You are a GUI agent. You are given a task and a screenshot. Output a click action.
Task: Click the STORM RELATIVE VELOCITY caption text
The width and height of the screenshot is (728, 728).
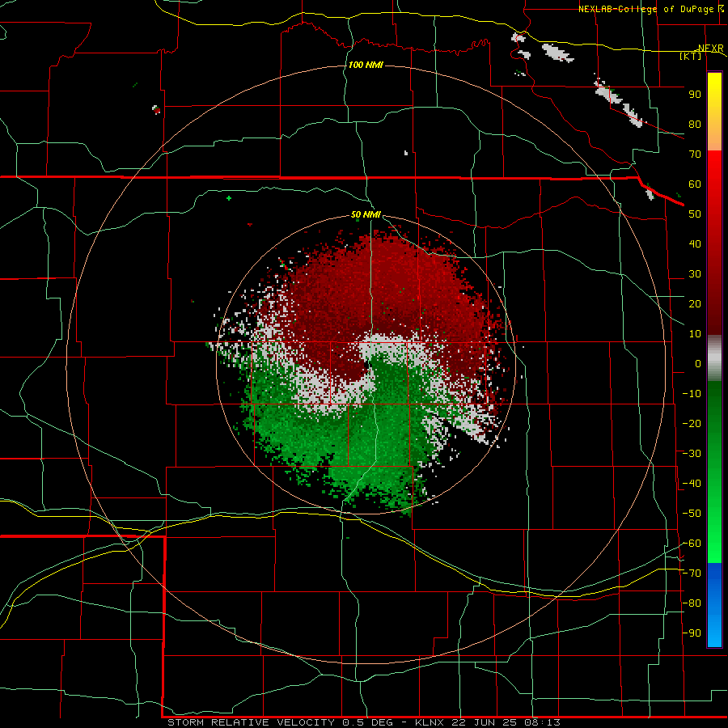pos(251,722)
